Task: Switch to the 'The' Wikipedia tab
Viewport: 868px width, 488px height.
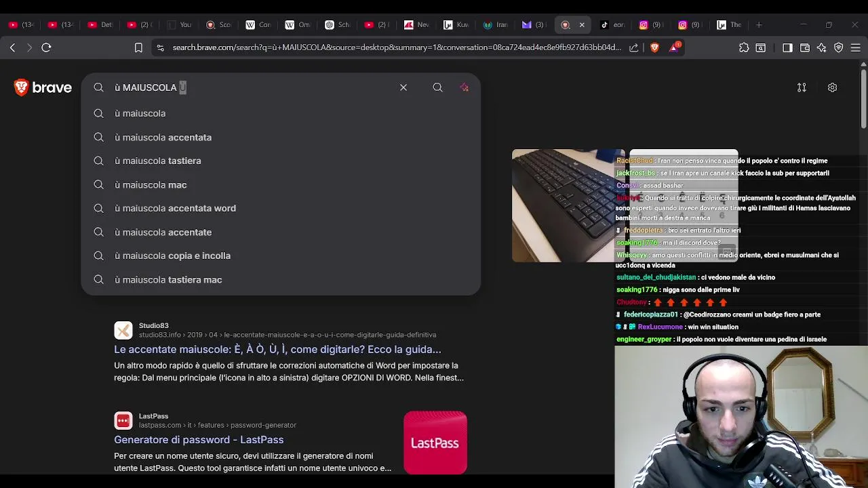Action: (x=730, y=24)
